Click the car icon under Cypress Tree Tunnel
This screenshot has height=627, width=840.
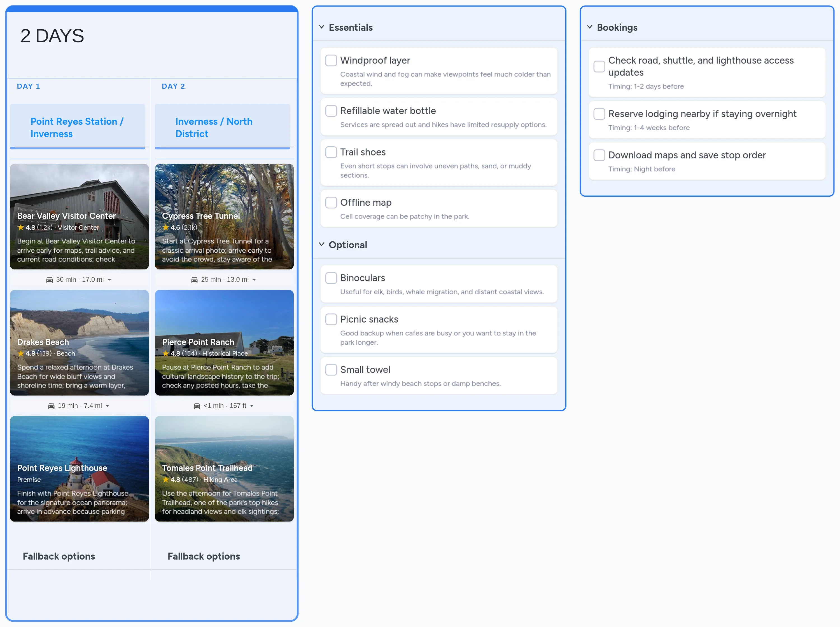click(195, 279)
